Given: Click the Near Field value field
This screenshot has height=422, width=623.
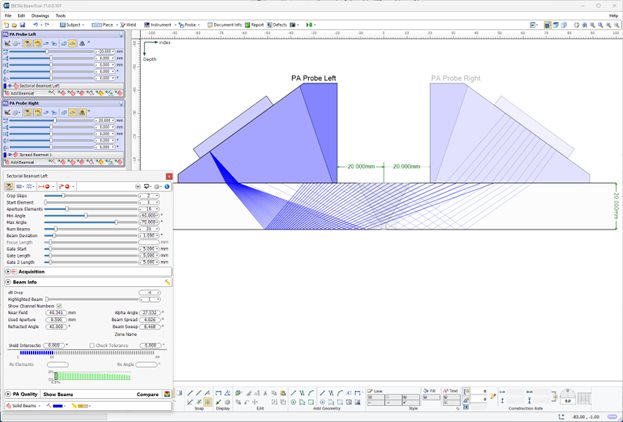Looking at the screenshot, I should (54, 312).
